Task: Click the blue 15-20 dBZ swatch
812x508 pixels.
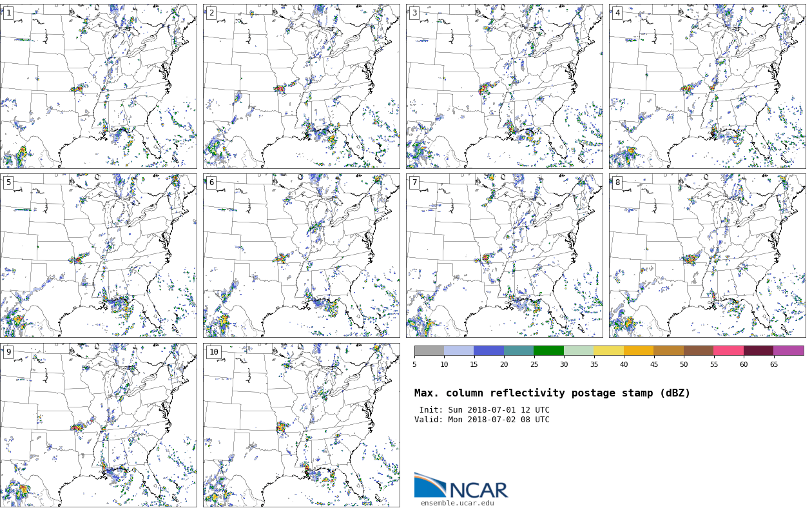Action: click(488, 351)
